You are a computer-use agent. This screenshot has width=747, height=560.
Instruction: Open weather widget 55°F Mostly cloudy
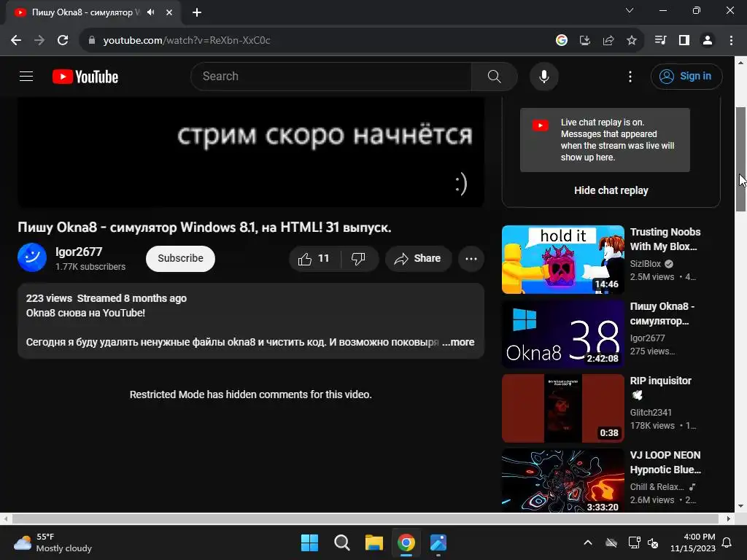click(53, 542)
